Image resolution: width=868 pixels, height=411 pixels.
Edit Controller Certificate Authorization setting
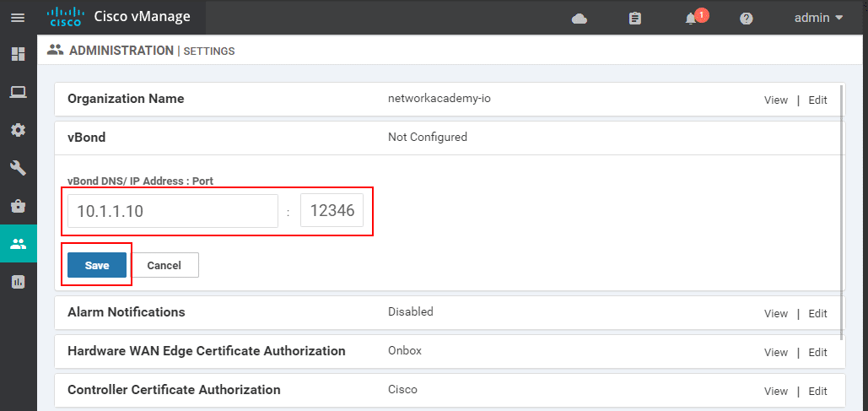(x=817, y=391)
